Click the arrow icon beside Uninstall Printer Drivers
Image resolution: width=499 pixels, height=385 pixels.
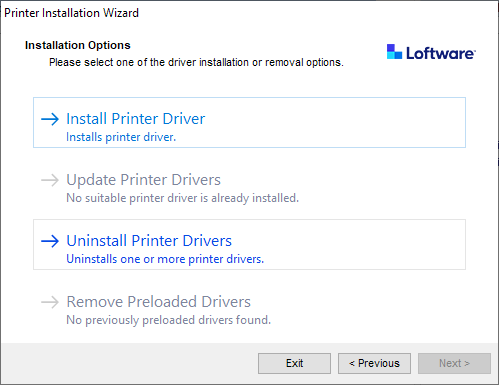click(x=50, y=241)
